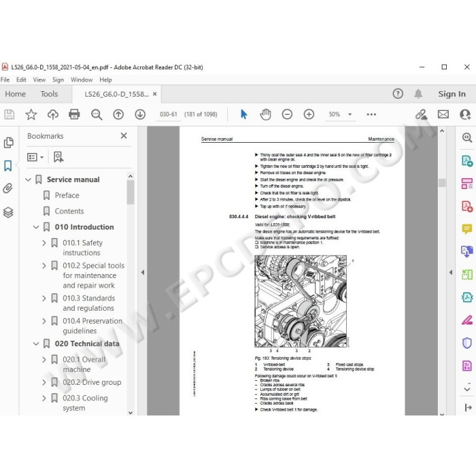Viewport: 476px width, 476px height.
Task: Click the Save file icon
Action: coord(9,114)
